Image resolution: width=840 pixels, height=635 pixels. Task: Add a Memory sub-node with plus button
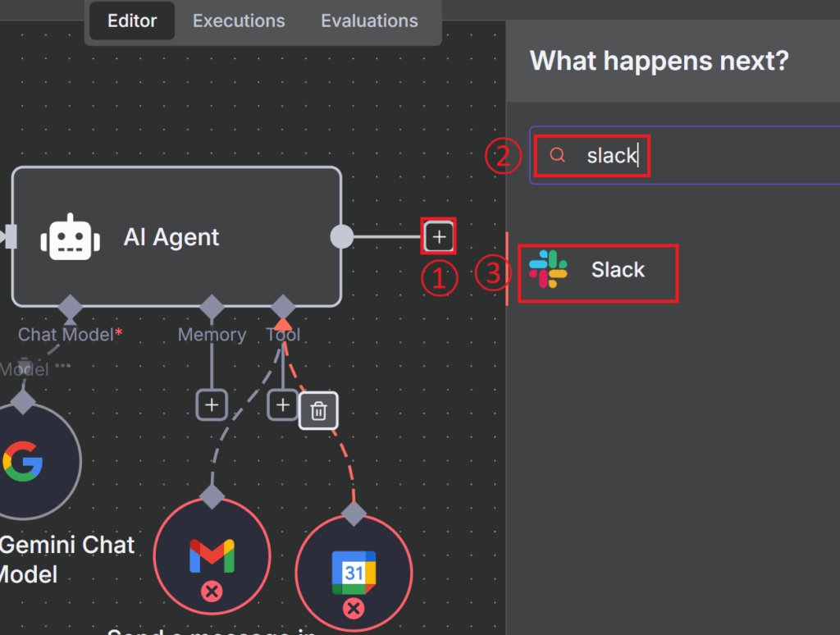click(212, 404)
